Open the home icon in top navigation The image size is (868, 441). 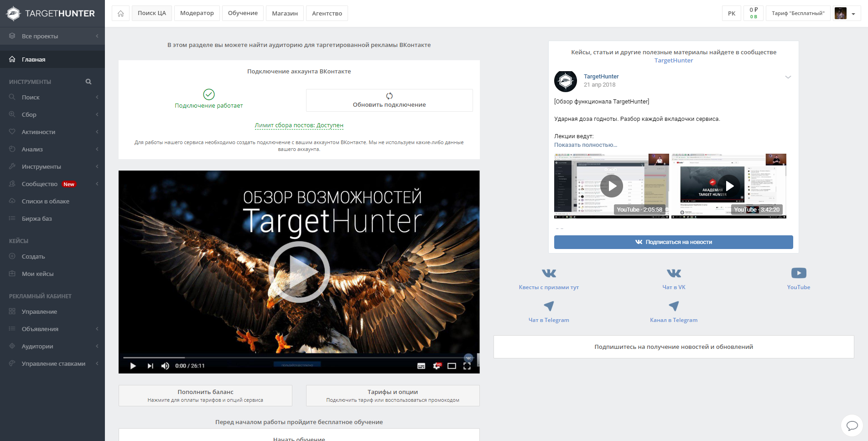(120, 13)
